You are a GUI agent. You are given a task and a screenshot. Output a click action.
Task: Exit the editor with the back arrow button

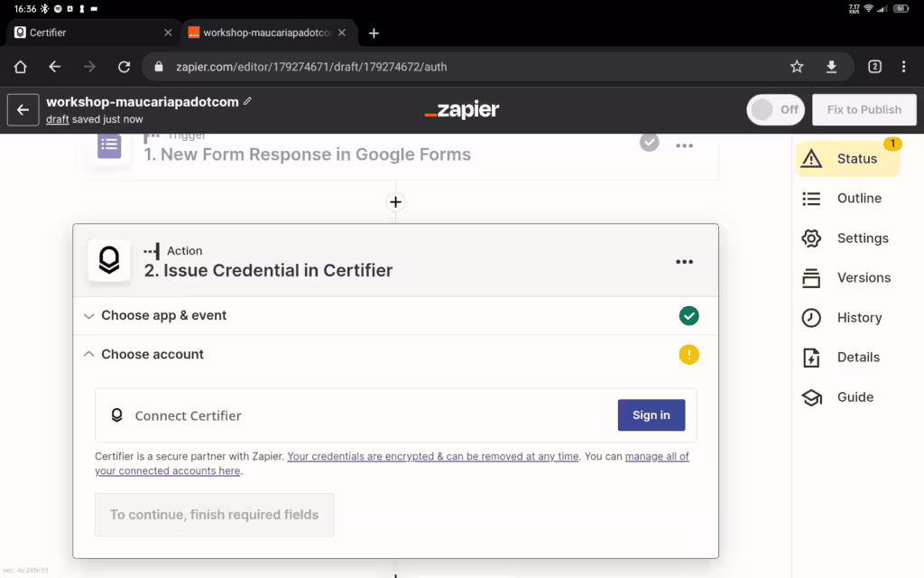coord(23,109)
